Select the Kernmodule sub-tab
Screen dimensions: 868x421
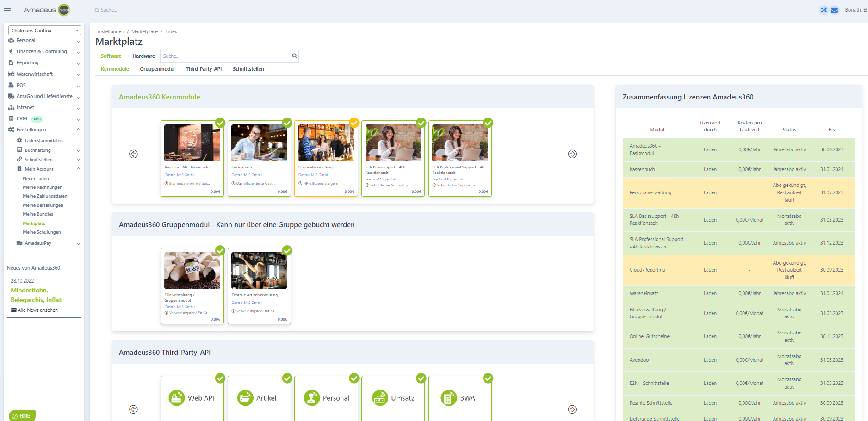pos(115,69)
